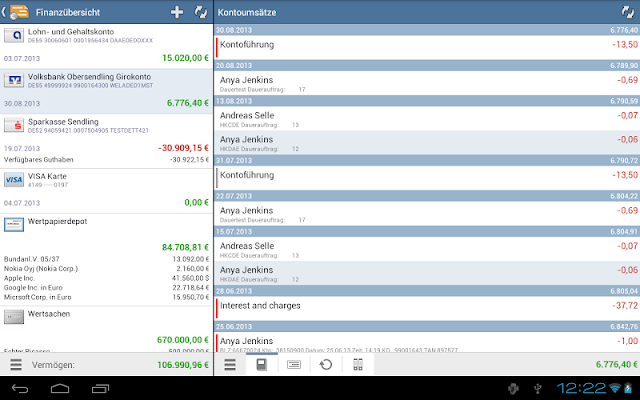Refresh transactions in the Kontoumsätze header
This screenshot has height=400, width=640.
click(628, 12)
